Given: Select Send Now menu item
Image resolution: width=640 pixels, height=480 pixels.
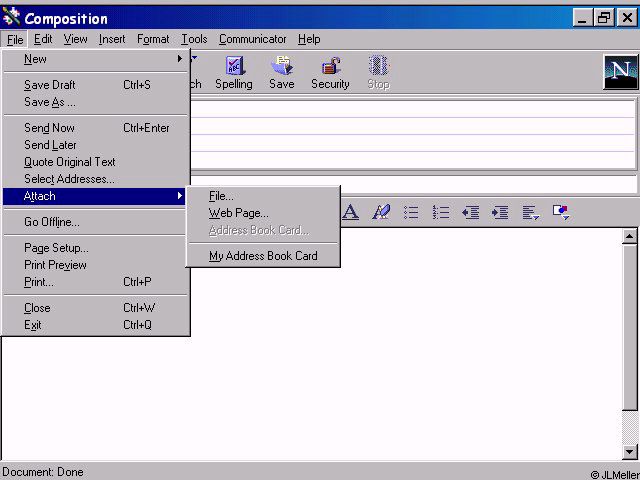Looking at the screenshot, I should pos(95,128).
